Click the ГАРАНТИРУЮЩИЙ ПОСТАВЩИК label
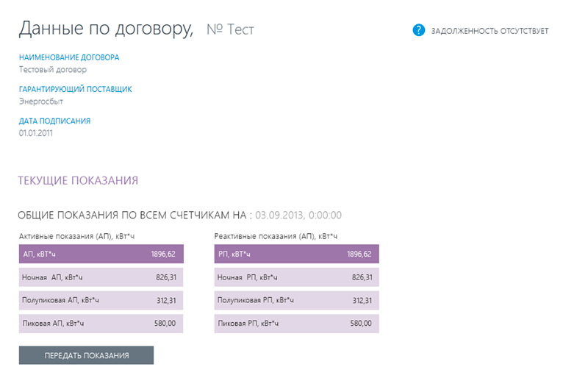Image resolution: width=588 pixels, height=392 pixels. 76,89
